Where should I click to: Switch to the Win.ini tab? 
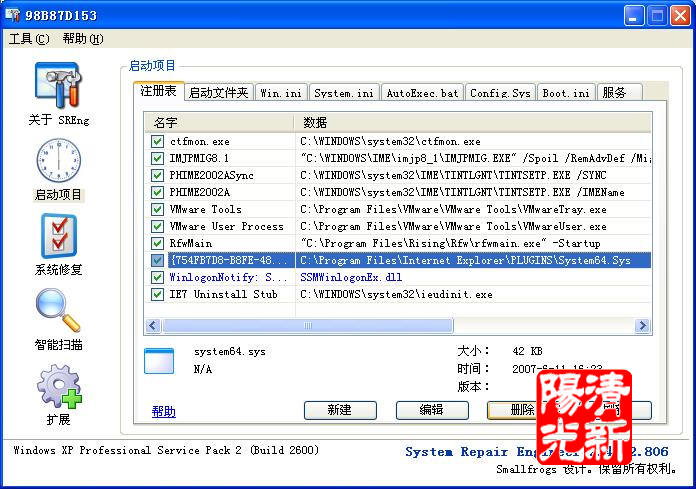click(x=281, y=93)
